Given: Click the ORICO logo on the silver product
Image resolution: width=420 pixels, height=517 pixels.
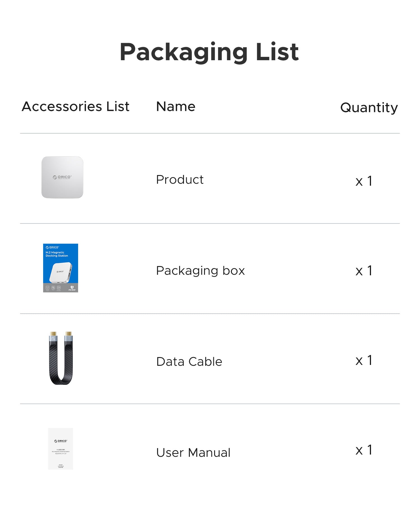Looking at the screenshot, I should point(62,177).
